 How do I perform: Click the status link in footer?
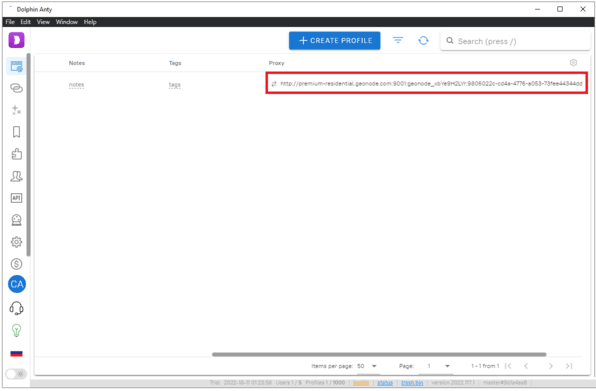pyautogui.click(x=385, y=383)
